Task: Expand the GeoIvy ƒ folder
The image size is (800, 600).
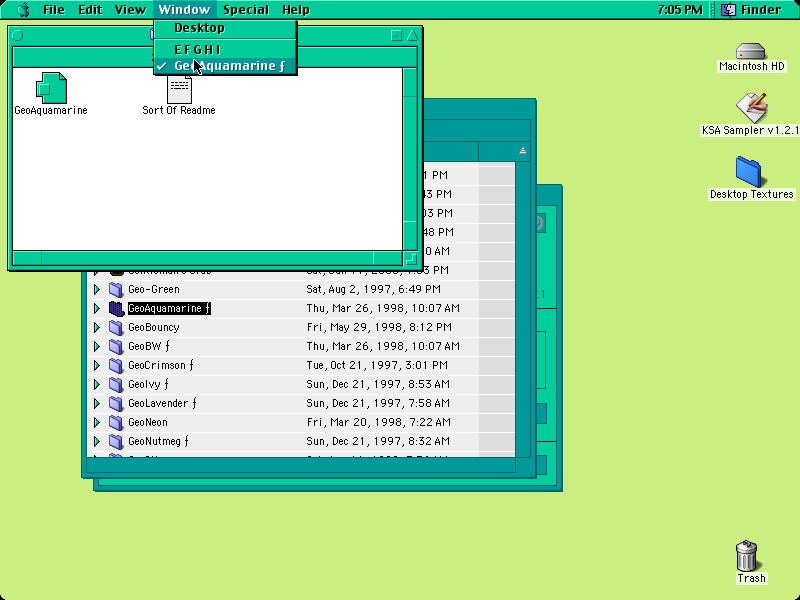Action: (x=96, y=384)
